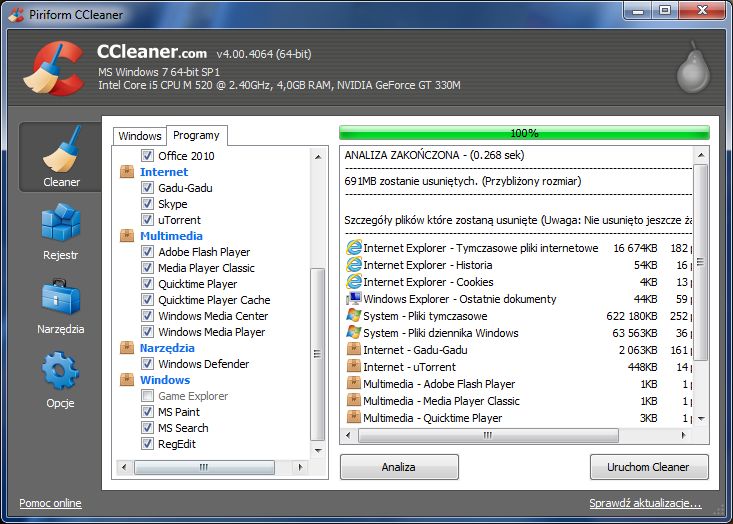Click Windows Explorer Ostatnie dokumenty icon

354,299
